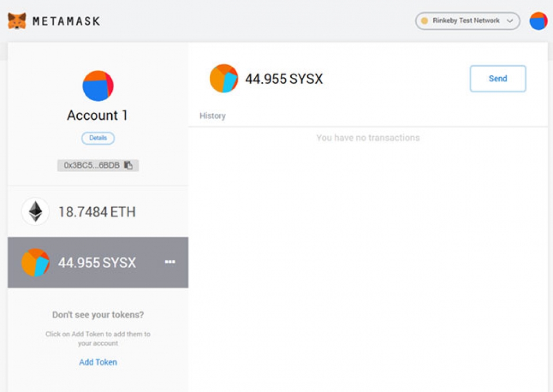Screen dimensions: 553x392
Task: Click the Add Token link
Action: coord(98,362)
